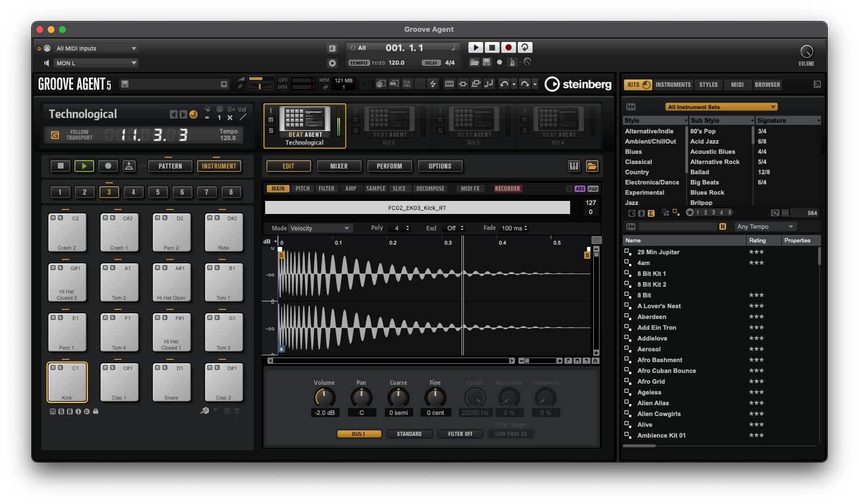Open the OPTIONS page
The width and height of the screenshot is (859, 504).
tap(440, 166)
